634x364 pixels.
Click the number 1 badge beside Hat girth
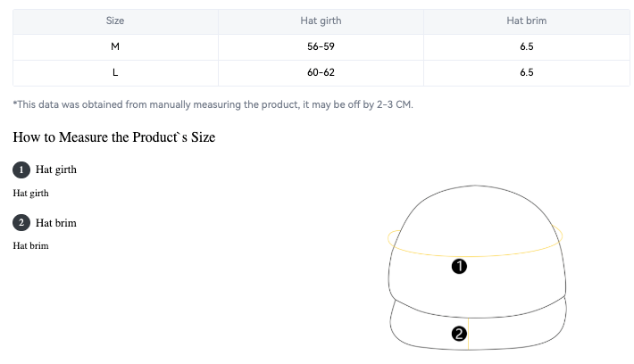[21, 170]
